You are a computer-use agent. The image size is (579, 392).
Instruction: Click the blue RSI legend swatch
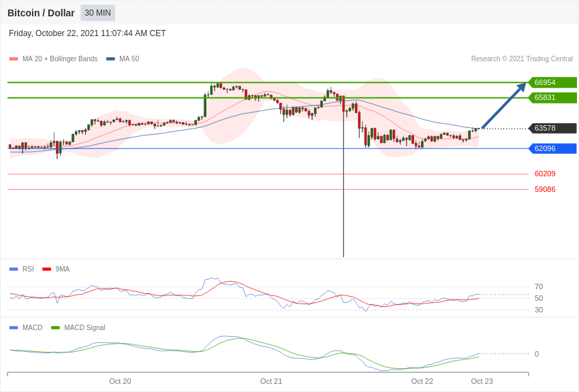tap(14, 269)
